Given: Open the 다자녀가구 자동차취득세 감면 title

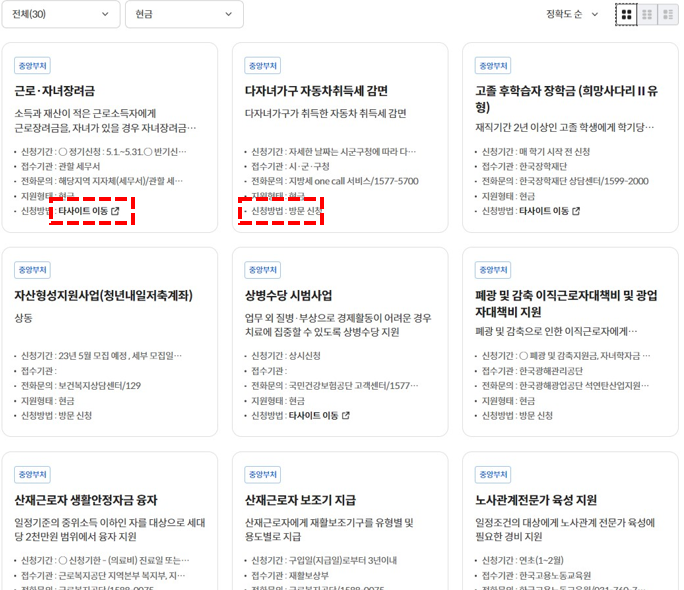Looking at the screenshot, I should coord(316,91).
